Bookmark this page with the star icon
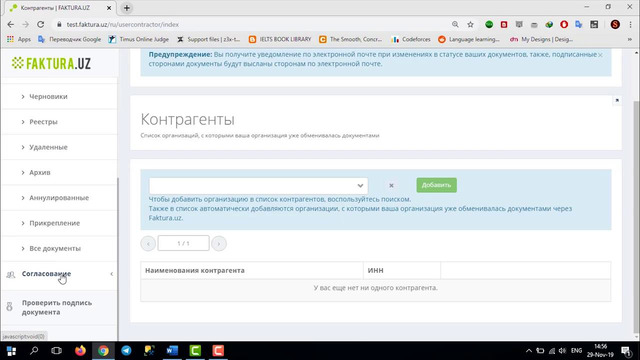640x360 pixels. (x=470, y=24)
